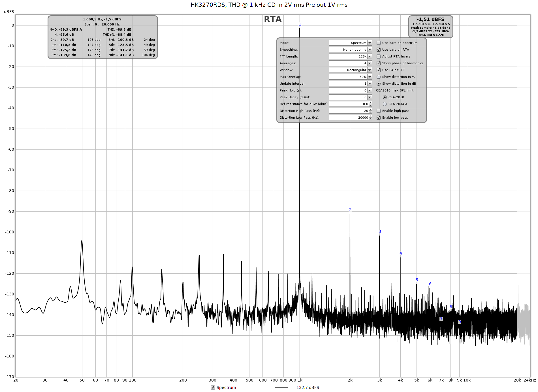Uncheck 'Use bars on RTA' option
Image resolution: width=538 pixels, height=392 pixels.
pos(379,50)
